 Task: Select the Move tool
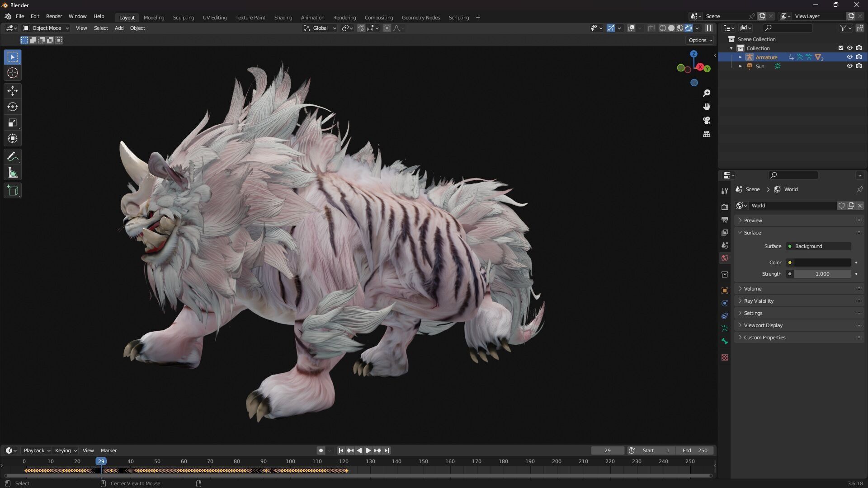(x=13, y=91)
